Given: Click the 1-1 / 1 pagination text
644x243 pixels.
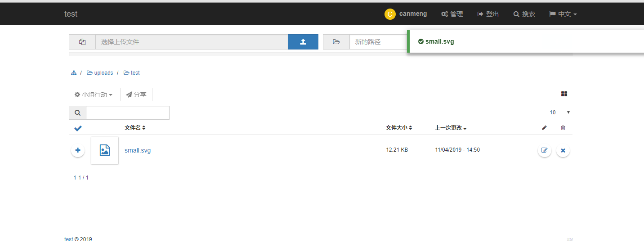Looking at the screenshot, I should pos(81,178).
